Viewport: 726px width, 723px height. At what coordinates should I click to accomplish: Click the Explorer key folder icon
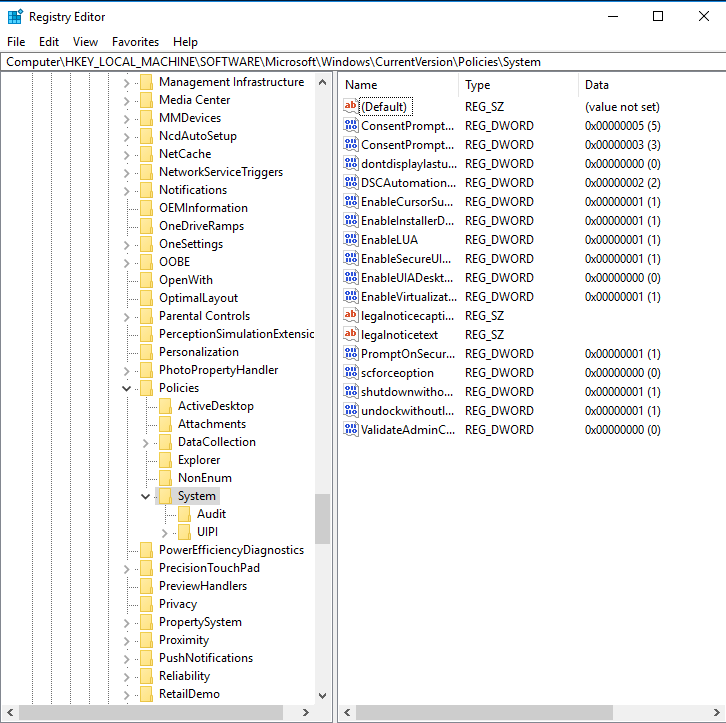point(165,460)
